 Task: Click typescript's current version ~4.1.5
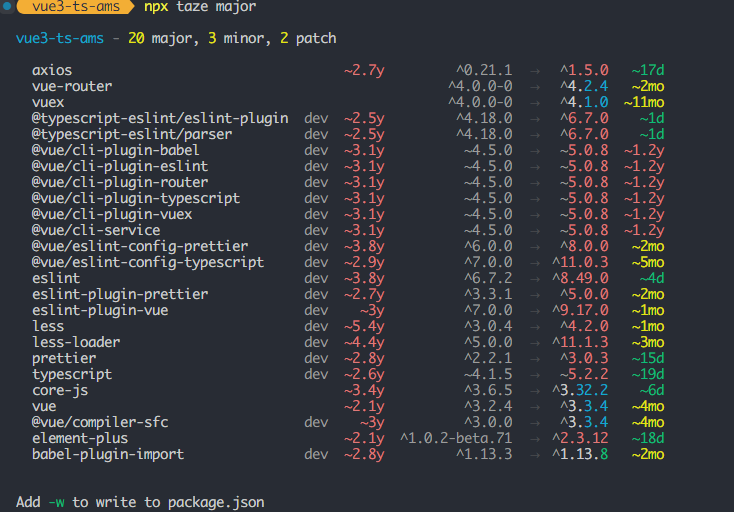tap(488, 374)
